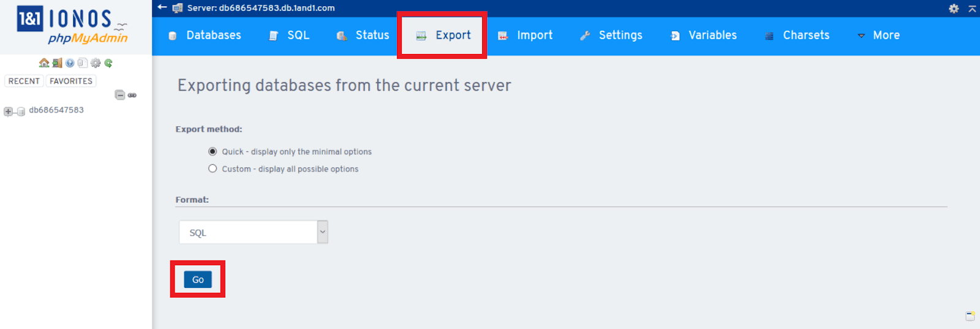
Task: Click Server db686547583.db.1and1.com breadcrumb link
Action: click(261, 8)
